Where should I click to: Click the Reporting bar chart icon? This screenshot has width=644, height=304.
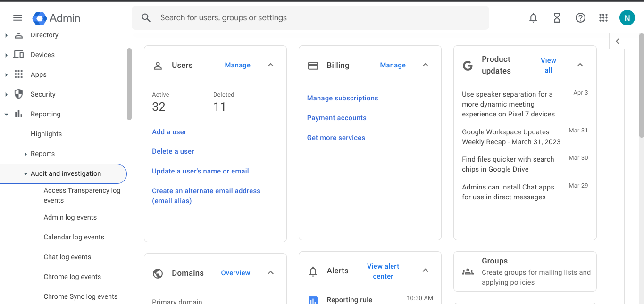coord(18,114)
